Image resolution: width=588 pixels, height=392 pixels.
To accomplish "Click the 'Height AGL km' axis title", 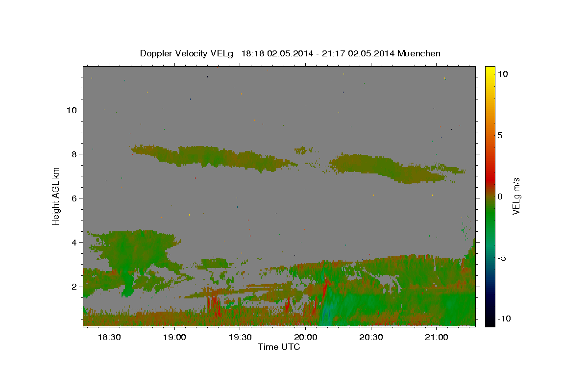I will click(x=56, y=196).
